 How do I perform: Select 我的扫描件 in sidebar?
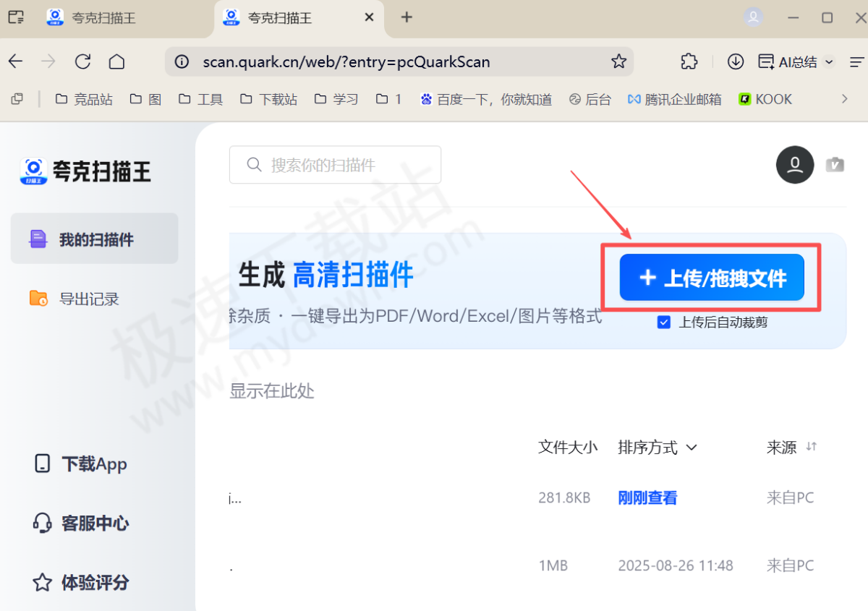94,239
